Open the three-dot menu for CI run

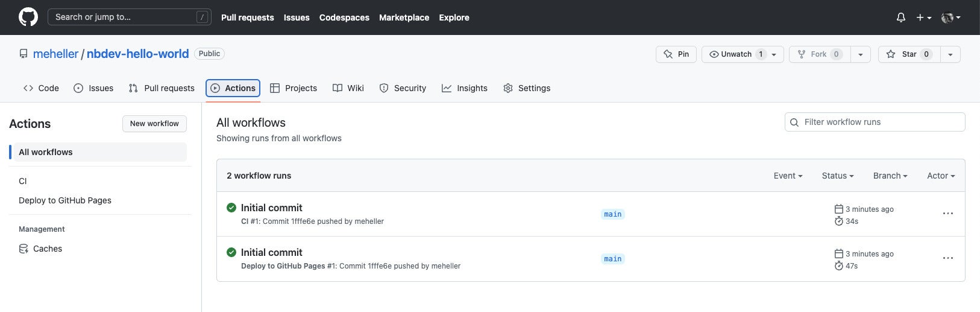point(948,214)
